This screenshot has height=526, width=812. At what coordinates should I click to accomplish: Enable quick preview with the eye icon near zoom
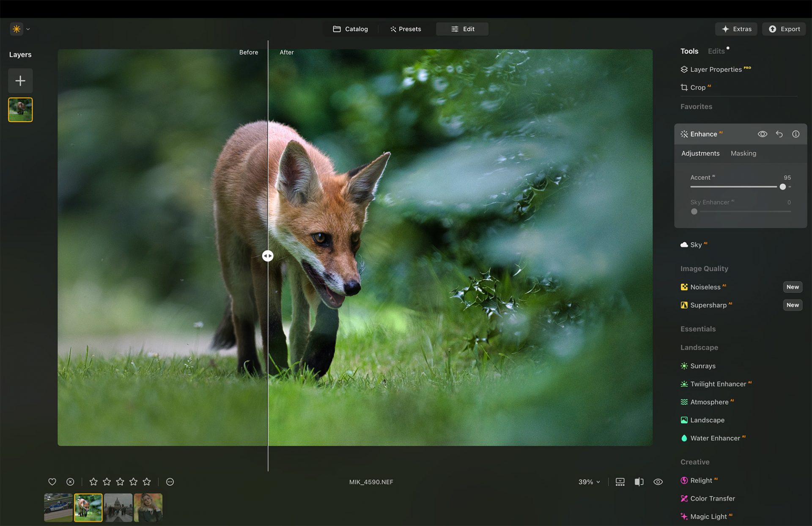tap(658, 482)
